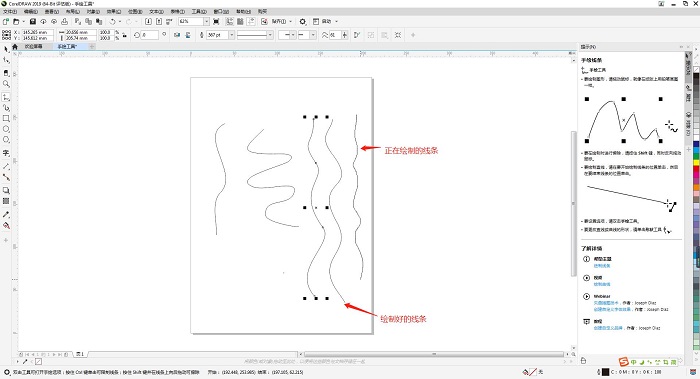Select the Zoom magnifier tool
700x379 pixels.
click(x=6, y=83)
